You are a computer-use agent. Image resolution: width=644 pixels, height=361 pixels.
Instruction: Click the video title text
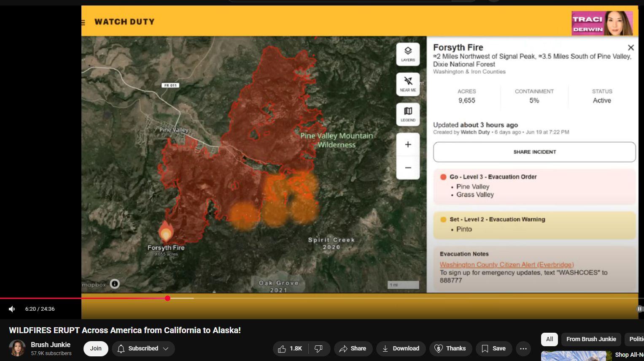(x=125, y=331)
